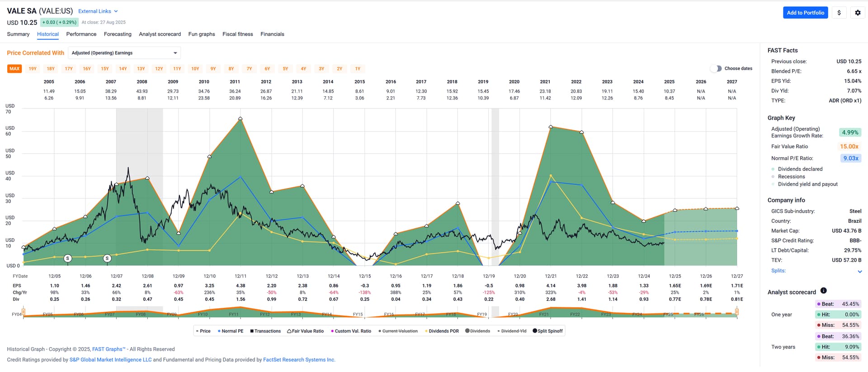The height and width of the screenshot is (372, 868).
Task: Click the dollar currency icon button
Action: (839, 13)
